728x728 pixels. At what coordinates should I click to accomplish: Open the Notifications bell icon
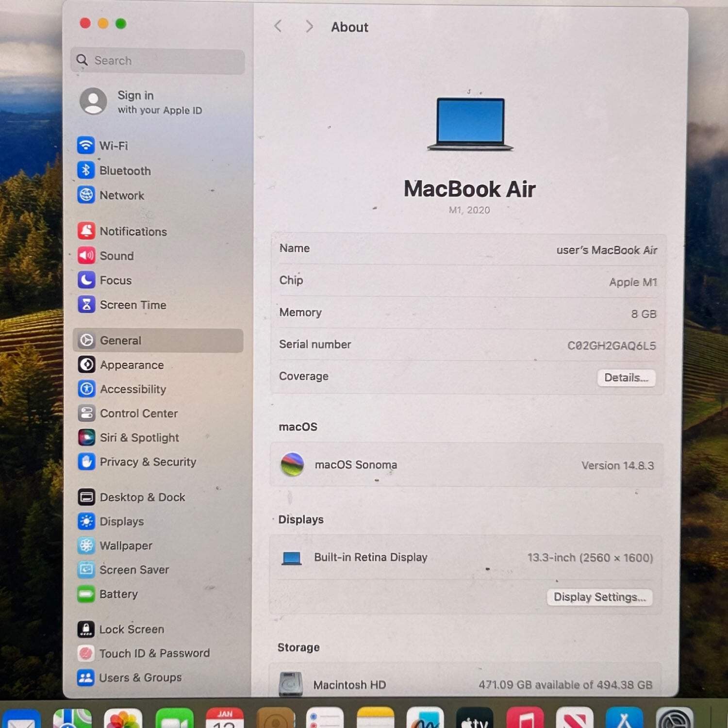[x=86, y=231]
